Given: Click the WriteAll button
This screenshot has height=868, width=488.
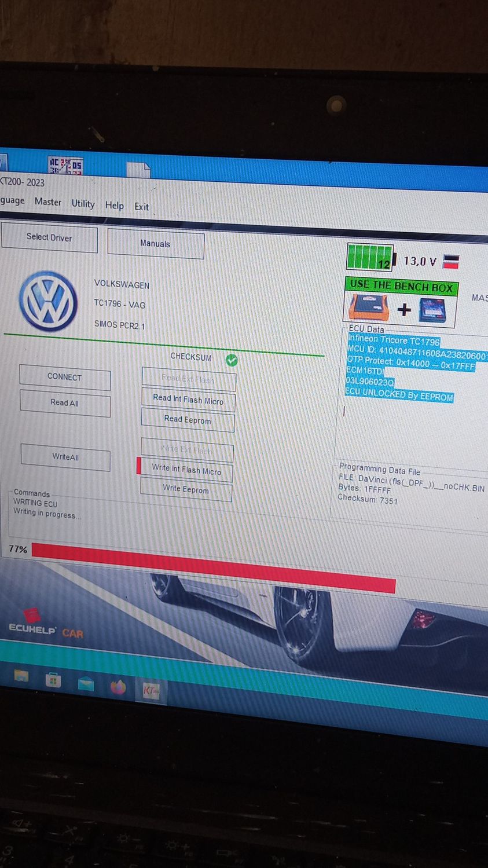Looking at the screenshot, I should tap(65, 457).
